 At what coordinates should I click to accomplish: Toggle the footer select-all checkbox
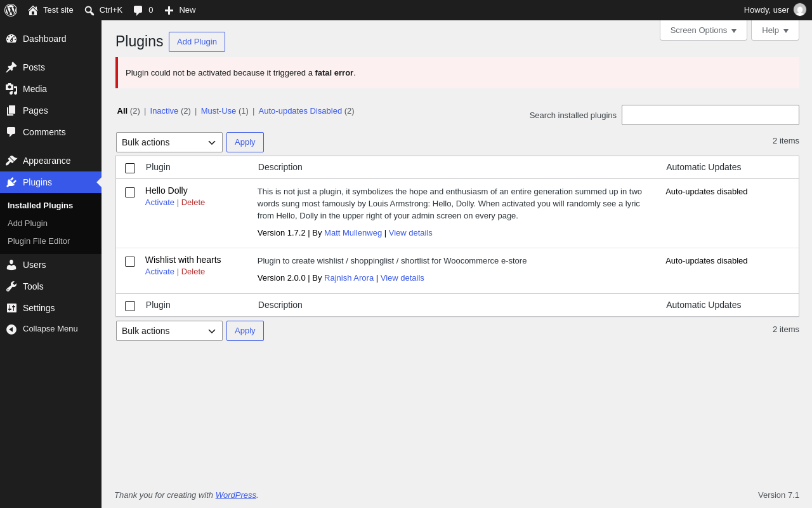[130, 306]
